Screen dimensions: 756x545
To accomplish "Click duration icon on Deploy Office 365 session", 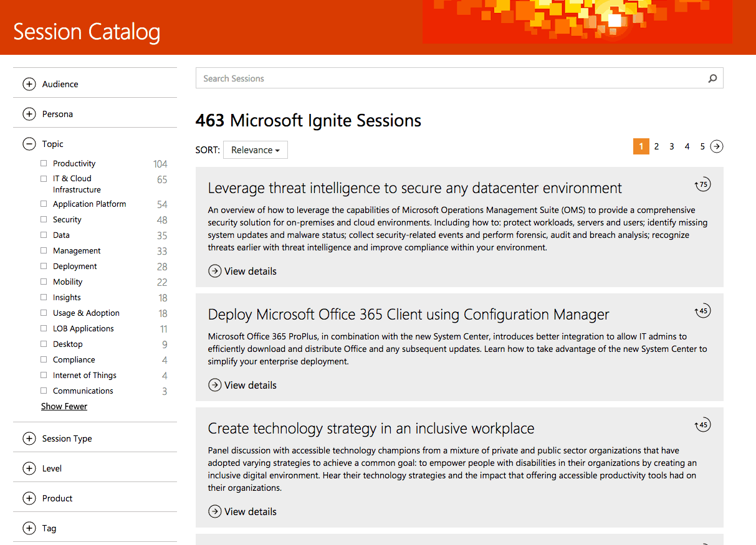I will pos(702,311).
